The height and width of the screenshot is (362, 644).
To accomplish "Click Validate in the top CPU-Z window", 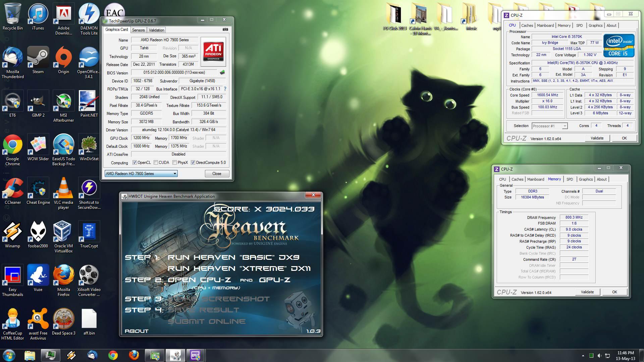I will [597, 138].
